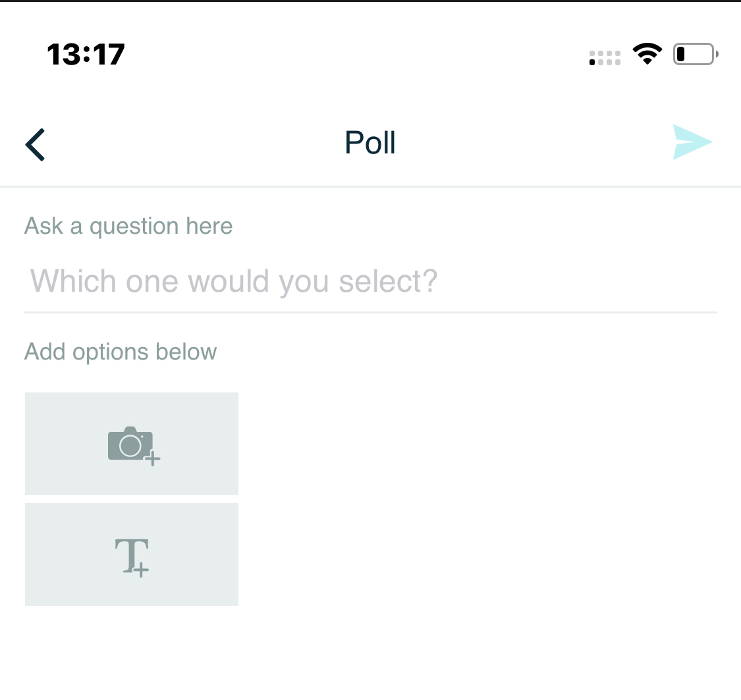Image resolution: width=741 pixels, height=700 pixels.
Task: Tap the 'Ask a question here' label
Action: [x=128, y=227]
